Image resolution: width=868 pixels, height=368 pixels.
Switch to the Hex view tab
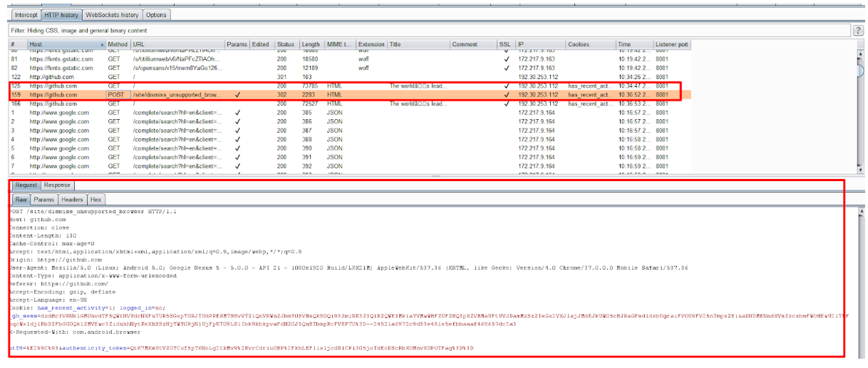95,200
